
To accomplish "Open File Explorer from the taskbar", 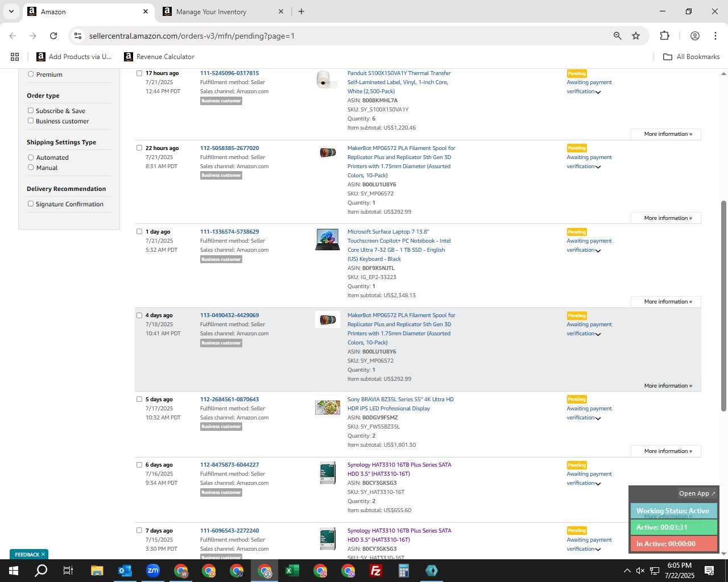I will coord(97,571).
